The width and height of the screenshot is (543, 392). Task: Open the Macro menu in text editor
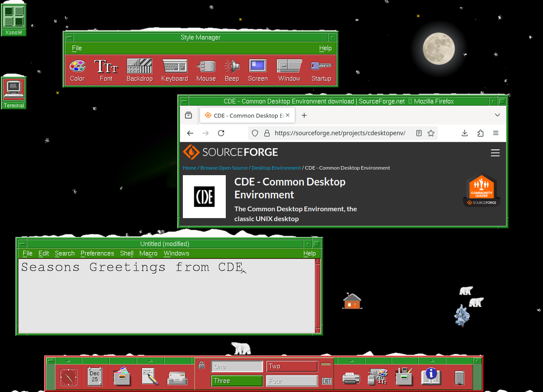148,253
